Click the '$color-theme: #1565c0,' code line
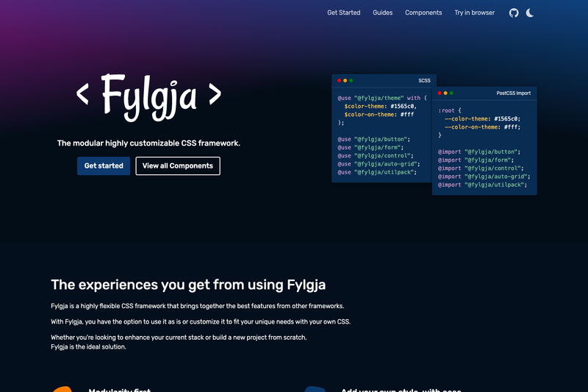The image size is (588, 392). pos(381,106)
